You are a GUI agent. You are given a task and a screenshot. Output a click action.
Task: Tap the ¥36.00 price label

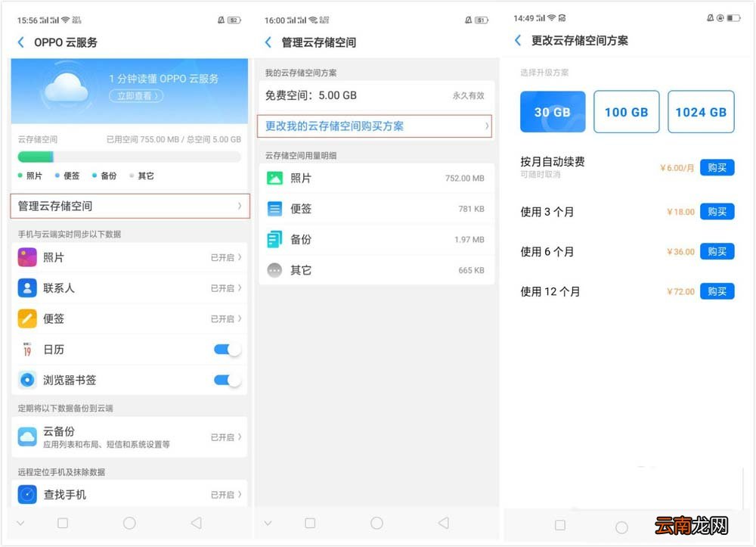coord(681,252)
